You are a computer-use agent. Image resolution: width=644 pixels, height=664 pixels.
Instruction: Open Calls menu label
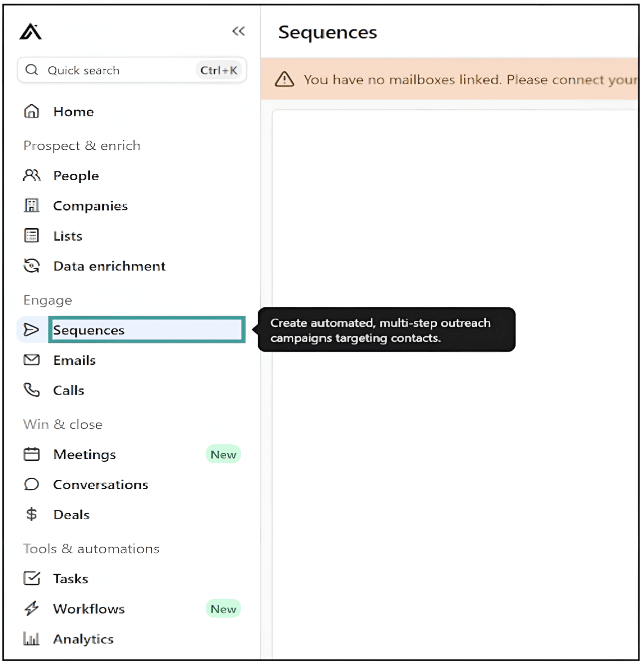[68, 390]
